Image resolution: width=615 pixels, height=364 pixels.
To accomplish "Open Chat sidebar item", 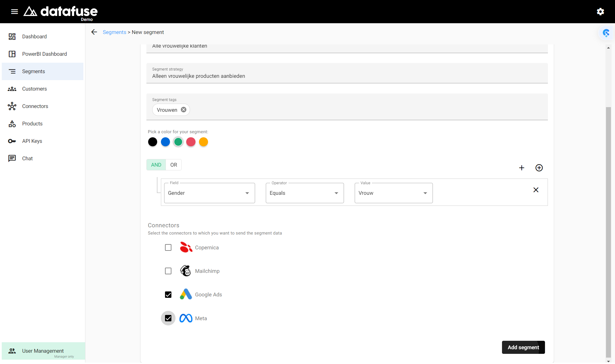I will (43, 158).
